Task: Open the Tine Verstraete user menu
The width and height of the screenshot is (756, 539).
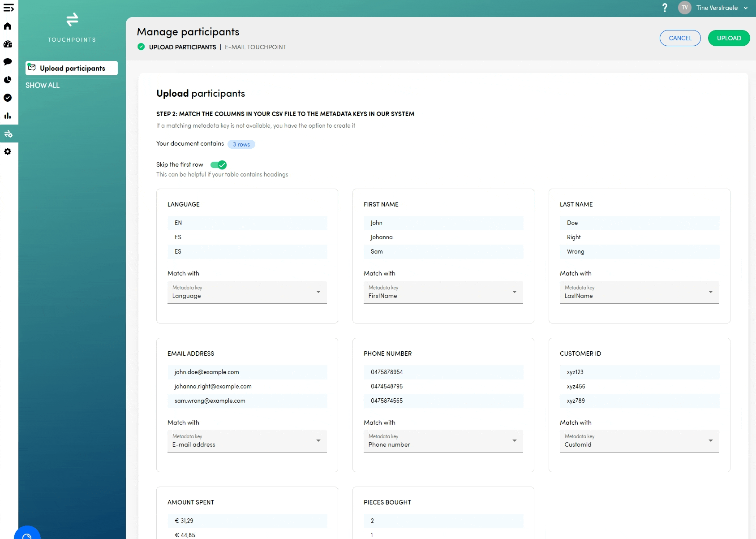Action: pos(716,8)
